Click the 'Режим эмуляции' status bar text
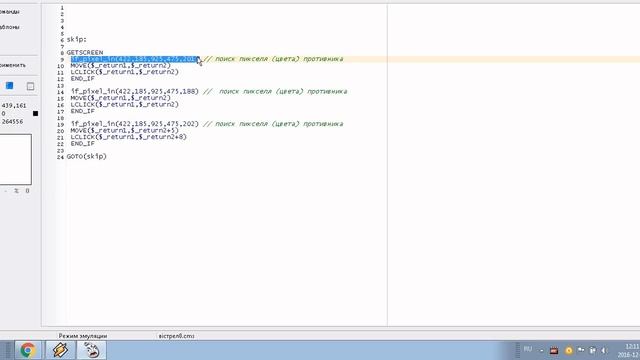The image size is (640, 360). point(83,336)
